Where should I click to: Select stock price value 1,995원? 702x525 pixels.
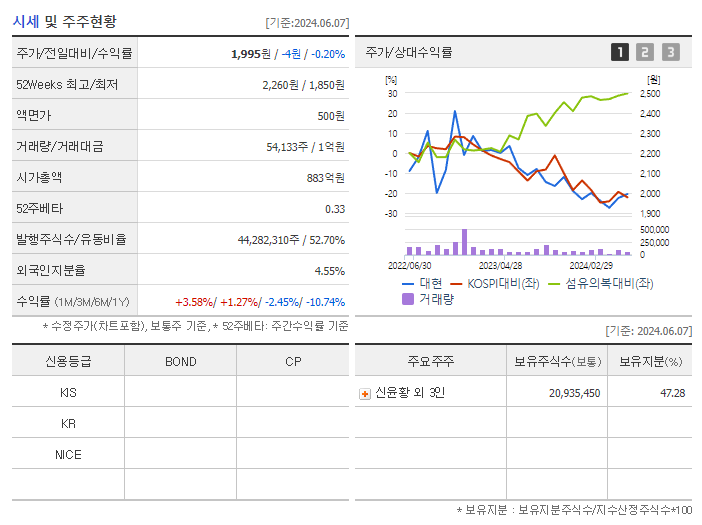(251, 54)
